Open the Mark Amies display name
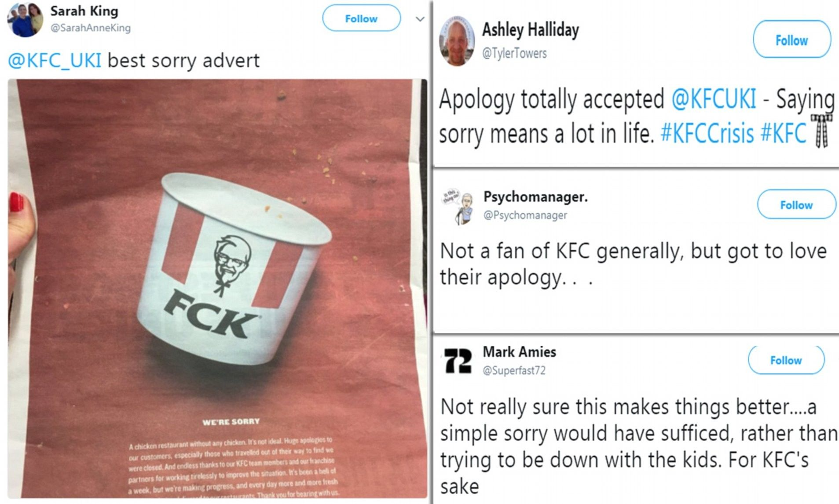 tap(519, 352)
